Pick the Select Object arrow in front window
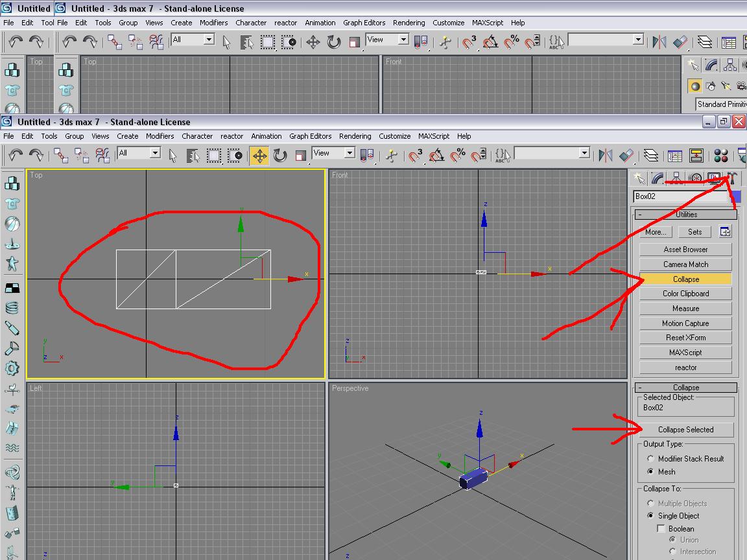The height and width of the screenshot is (560, 747). [x=172, y=156]
